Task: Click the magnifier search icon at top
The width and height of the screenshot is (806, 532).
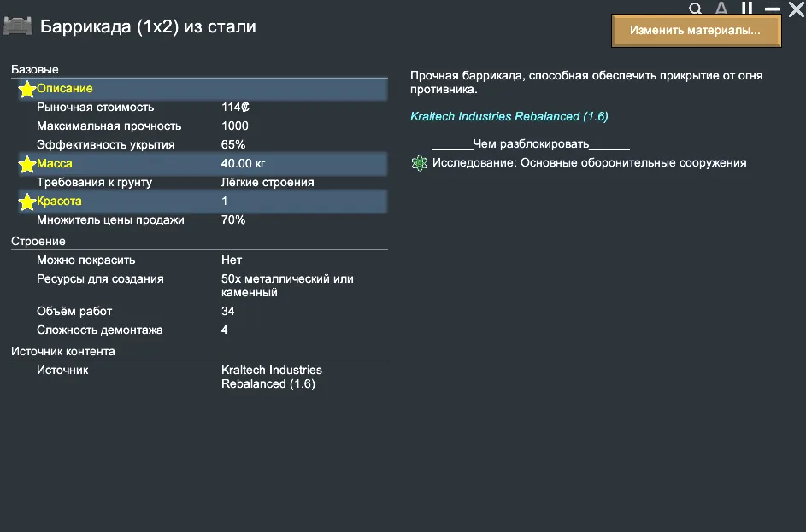Action: tap(696, 9)
